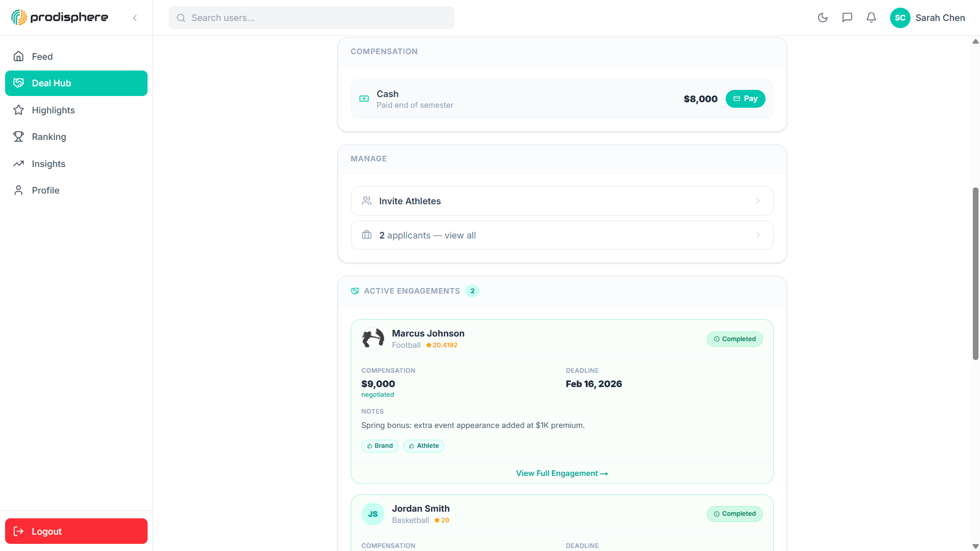
Task: Click the page's vertical scrollbar thumb
Action: coord(975,273)
